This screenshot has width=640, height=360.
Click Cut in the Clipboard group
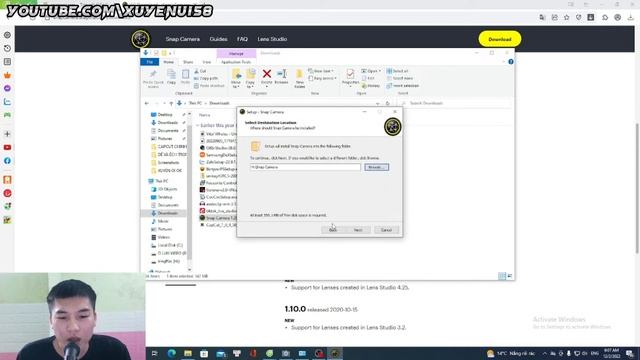(200, 71)
